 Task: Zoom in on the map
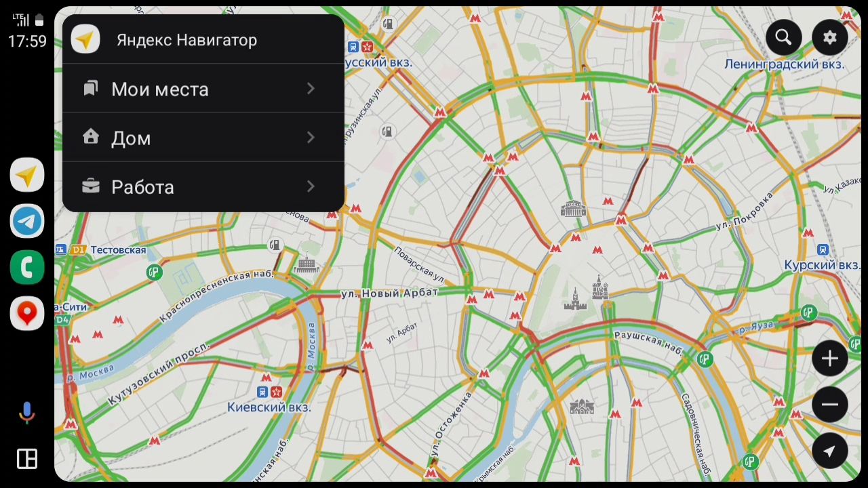[830, 359]
